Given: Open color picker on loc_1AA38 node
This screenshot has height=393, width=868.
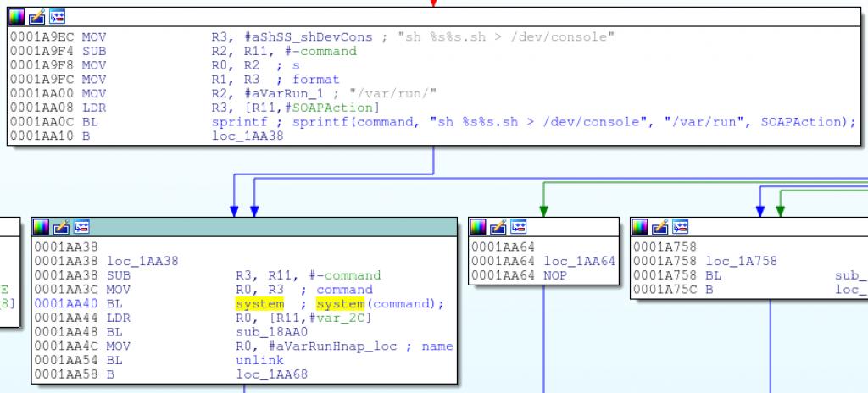Looking at the screenshot, I should pos(41,227).
